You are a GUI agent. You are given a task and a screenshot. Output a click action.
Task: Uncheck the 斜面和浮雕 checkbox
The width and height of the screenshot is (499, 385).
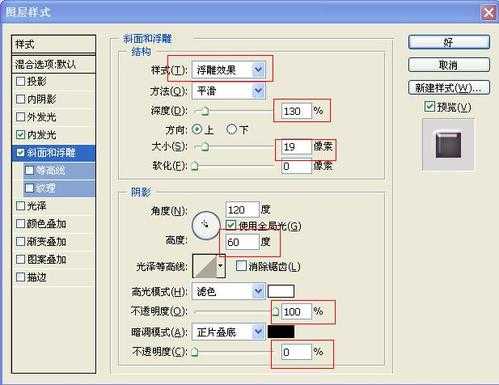[21, 153]
